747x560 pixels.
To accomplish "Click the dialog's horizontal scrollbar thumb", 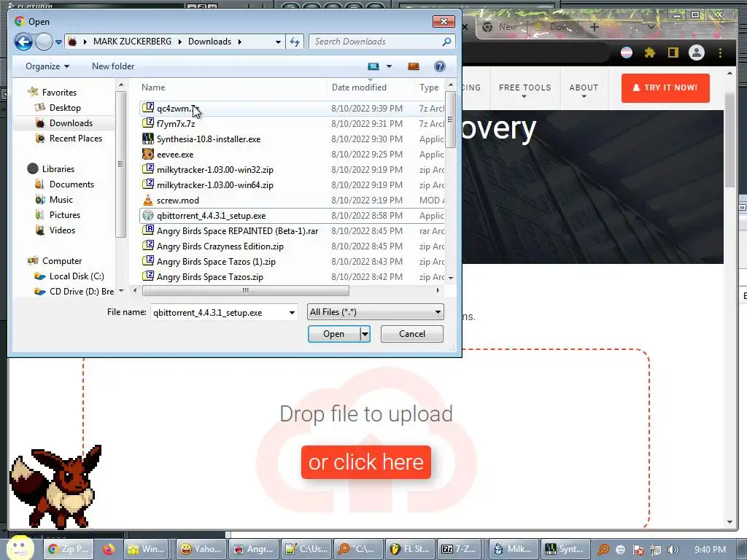I will click(x=246, y=290).
